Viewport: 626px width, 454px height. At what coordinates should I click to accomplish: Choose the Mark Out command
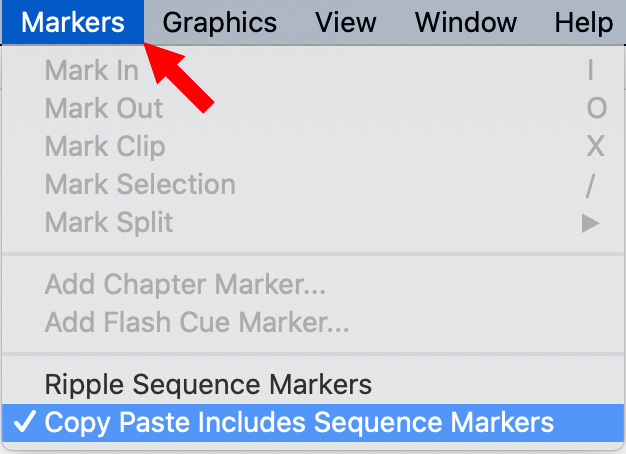click(104, 109)
